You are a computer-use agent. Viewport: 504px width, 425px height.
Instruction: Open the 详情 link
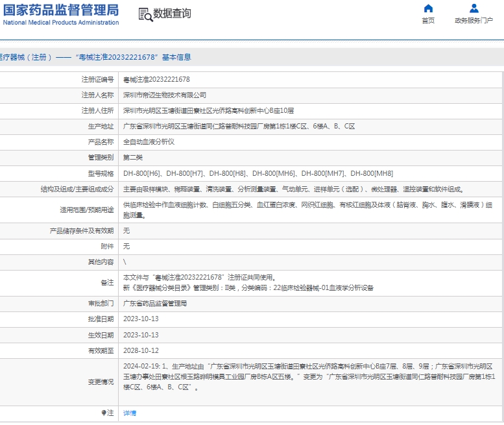130,413
